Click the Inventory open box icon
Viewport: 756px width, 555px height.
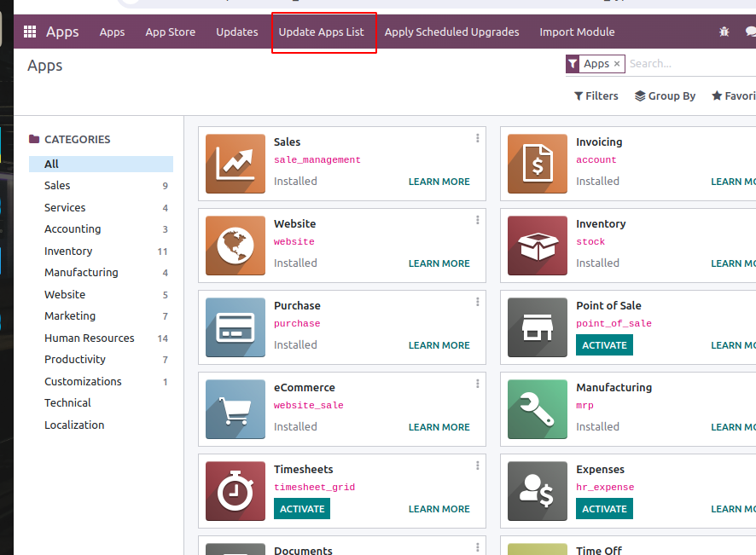coord(538,246)
